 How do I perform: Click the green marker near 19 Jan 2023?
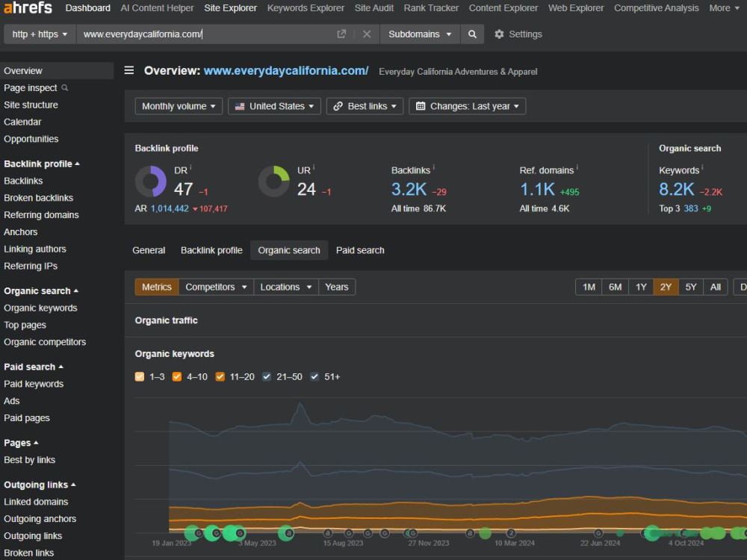pos(193,533)
